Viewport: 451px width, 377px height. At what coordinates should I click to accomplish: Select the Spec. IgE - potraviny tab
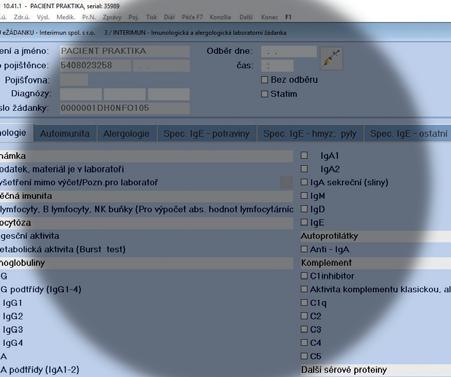[206, 134]
